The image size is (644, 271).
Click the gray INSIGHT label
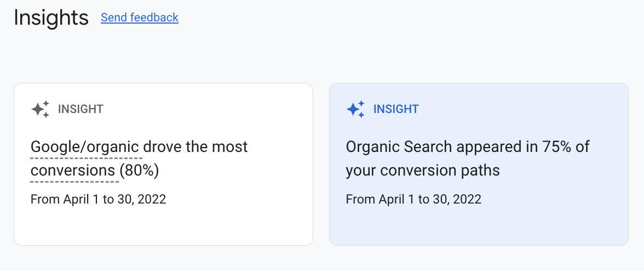click(81, 109)
